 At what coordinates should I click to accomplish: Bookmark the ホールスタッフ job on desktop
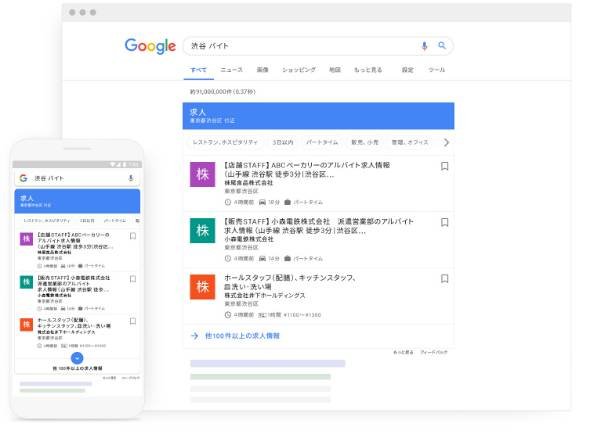[444, 279]
